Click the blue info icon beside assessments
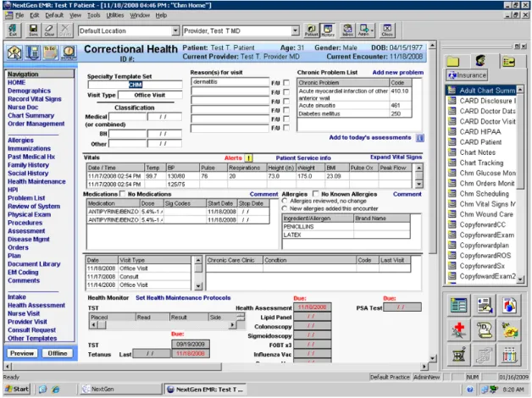Image resolution: width=532 pixels, height=398 pixels. point(420,138)
